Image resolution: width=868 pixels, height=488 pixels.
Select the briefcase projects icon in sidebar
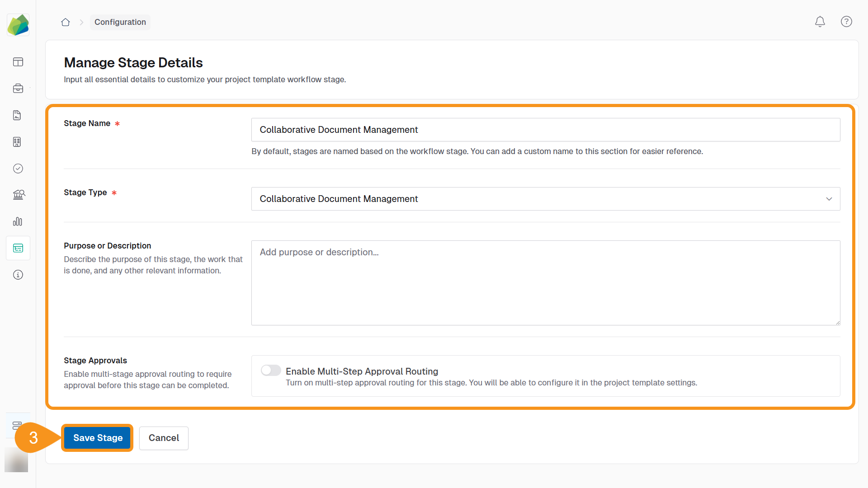click(x=18, y=89)
